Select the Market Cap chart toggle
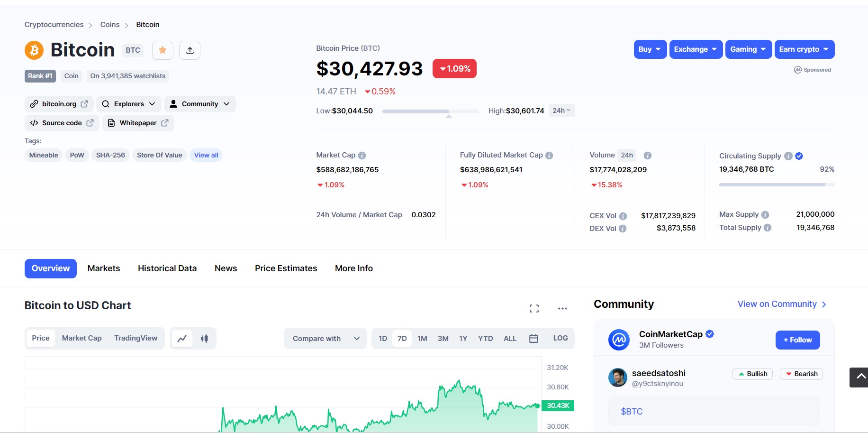This screenshot has height=433, width=868. (82, 339)
